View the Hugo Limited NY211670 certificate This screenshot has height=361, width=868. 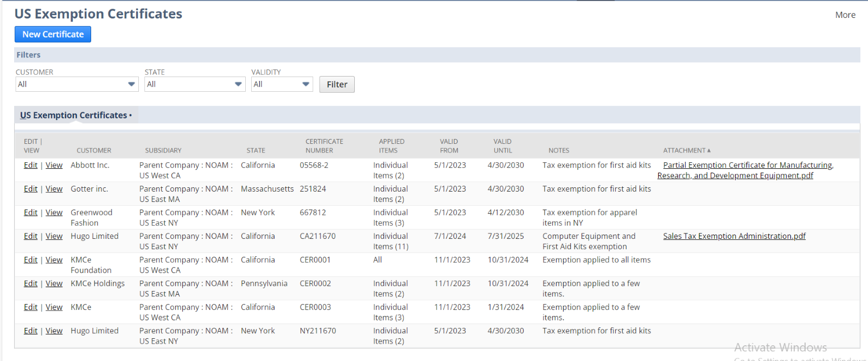(x=54, y=331)
